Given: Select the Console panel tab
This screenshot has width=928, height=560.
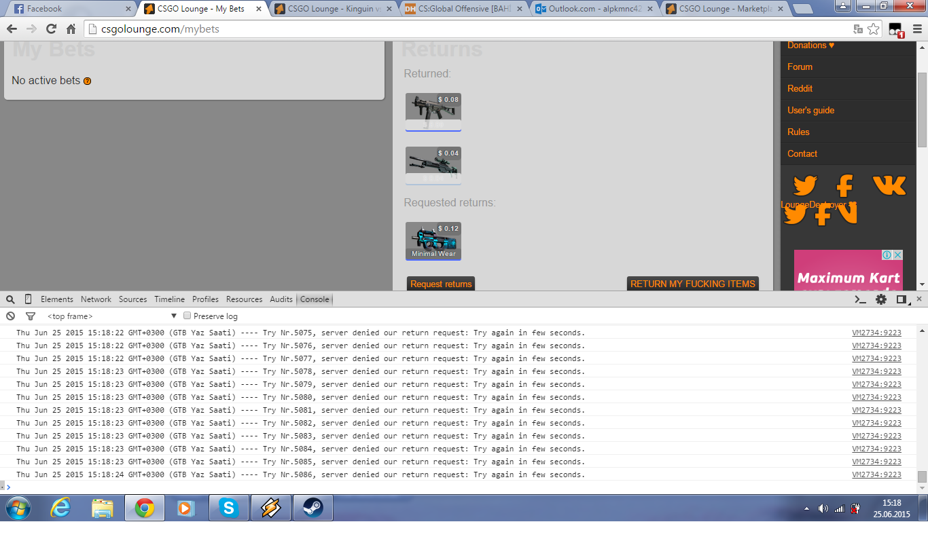Looking at the screenshot, I should pyautogui.click(x=315, y=299).
